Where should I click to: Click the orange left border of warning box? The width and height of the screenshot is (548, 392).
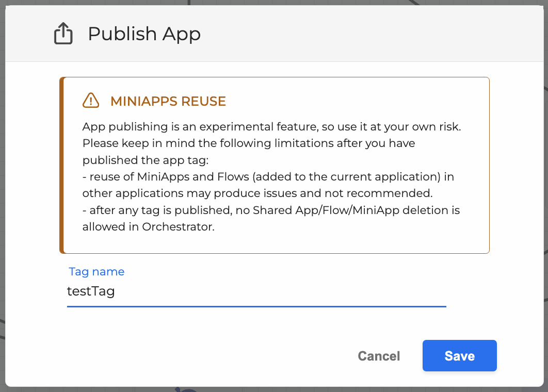pos(61,165)
